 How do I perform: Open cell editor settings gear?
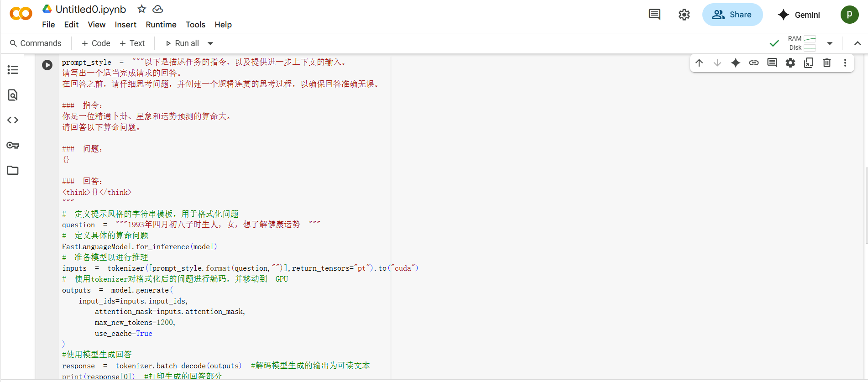click(x=790, y=63)
